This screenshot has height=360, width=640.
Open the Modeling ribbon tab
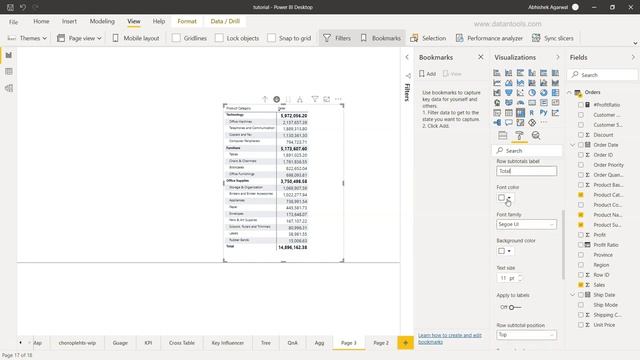[x=102, y=21]
